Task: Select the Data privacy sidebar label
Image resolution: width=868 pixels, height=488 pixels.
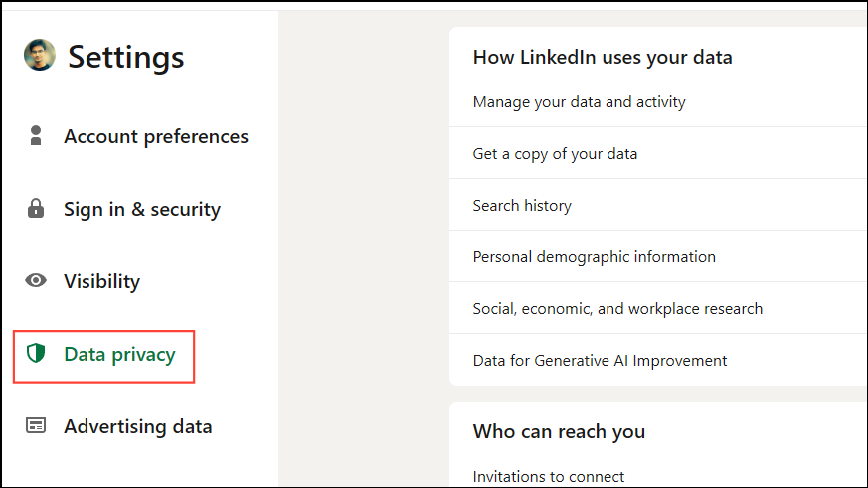Action: [x=119, y=354]
